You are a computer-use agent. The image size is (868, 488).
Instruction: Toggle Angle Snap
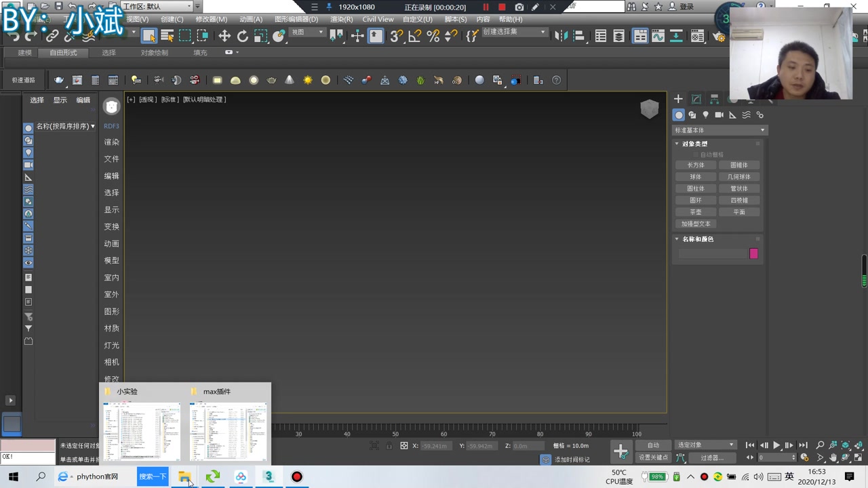415,36
